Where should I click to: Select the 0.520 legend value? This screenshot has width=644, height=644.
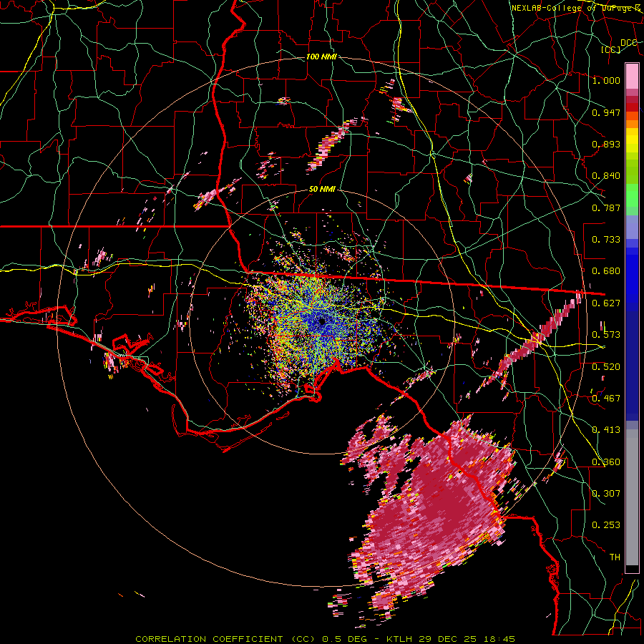click(606, 367)
